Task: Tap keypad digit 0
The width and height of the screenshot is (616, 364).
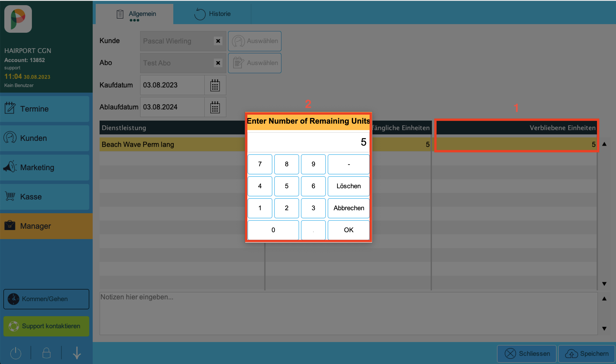Action: (273, 230)
